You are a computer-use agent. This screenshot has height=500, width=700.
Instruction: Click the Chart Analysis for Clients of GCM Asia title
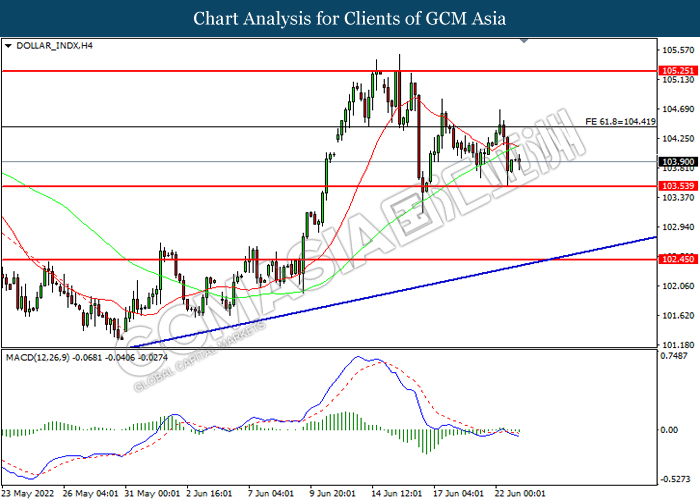[x=350, y=18]
